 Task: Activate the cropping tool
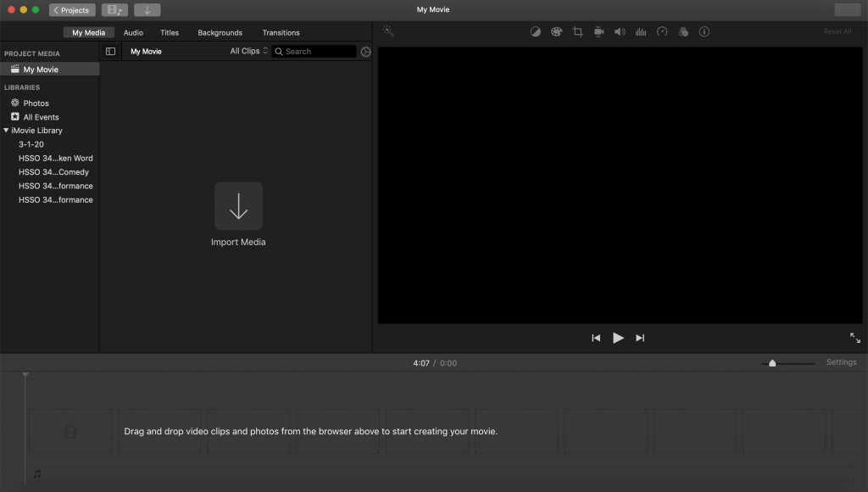click(577, 31)
